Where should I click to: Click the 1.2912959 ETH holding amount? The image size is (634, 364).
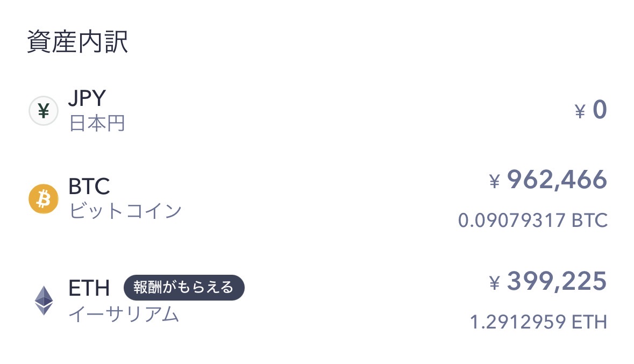click(538, 322)
